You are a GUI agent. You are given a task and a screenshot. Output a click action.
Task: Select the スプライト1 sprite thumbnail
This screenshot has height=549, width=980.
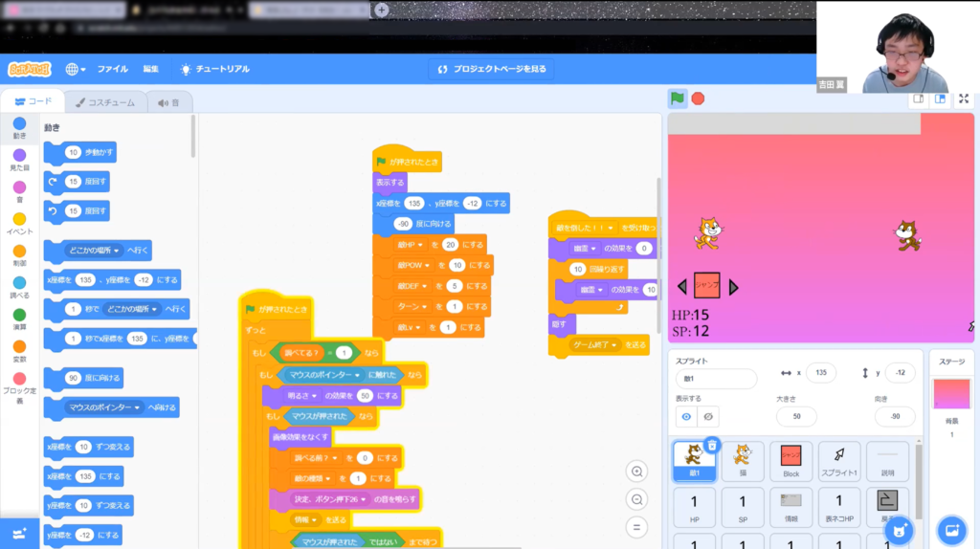coord(838,461)
